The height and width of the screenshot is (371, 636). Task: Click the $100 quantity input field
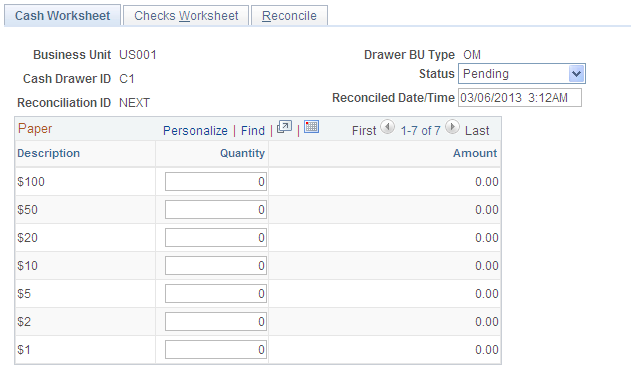(x=216, y=182)
